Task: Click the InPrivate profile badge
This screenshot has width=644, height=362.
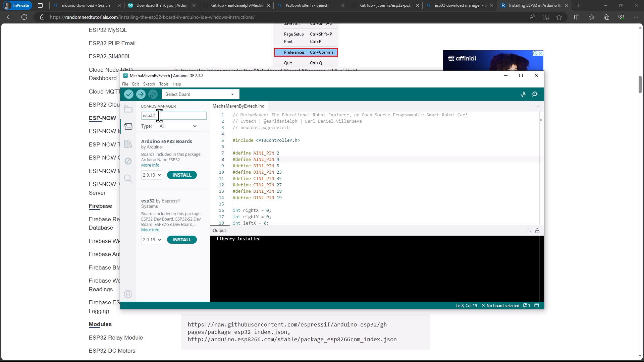Action: coord(17,5)
